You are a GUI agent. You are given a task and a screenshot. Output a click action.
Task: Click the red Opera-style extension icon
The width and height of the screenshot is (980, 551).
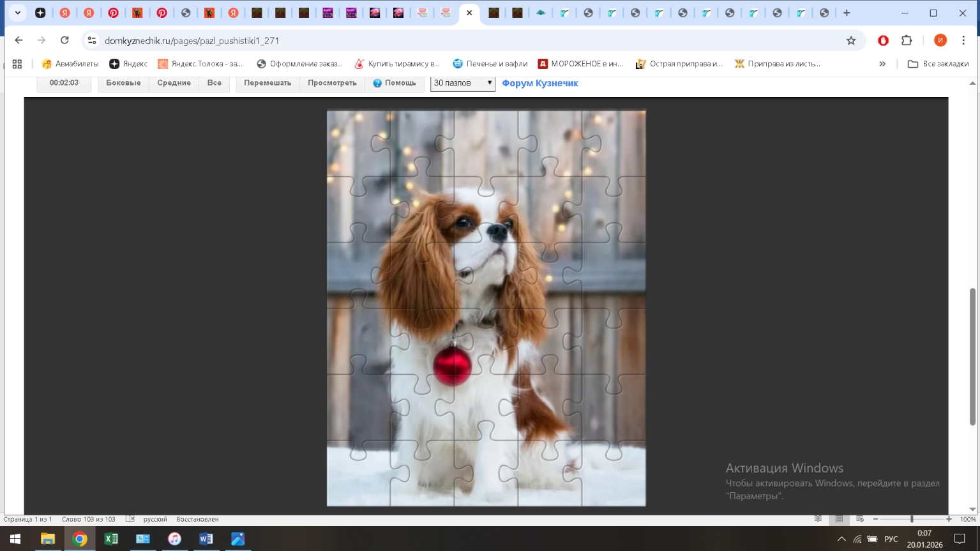click(x=883, y=40)
